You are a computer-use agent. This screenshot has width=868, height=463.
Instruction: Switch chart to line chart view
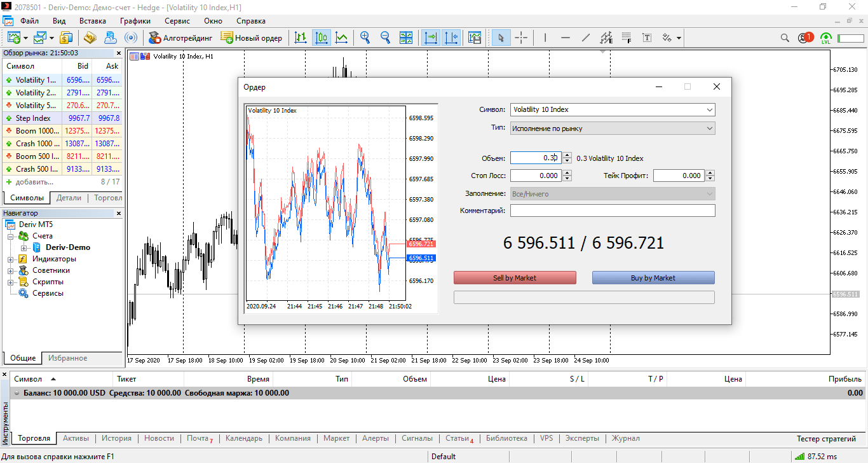(342, 38)
